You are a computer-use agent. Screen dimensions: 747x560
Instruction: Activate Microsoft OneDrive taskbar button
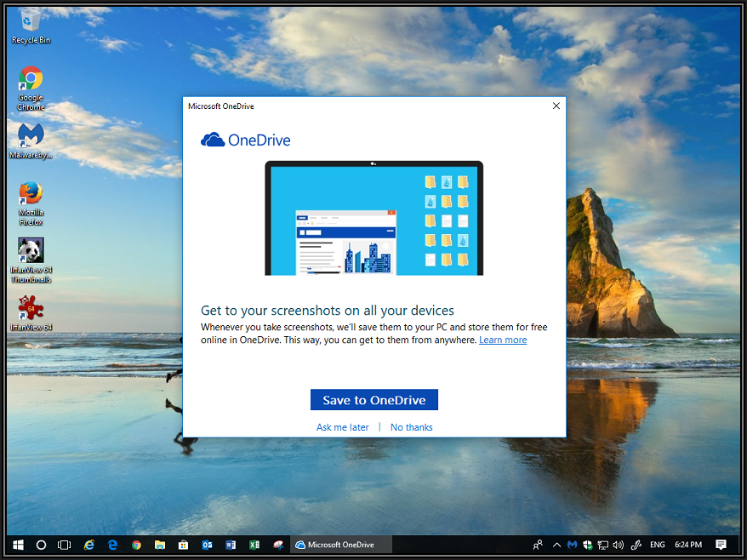pyautogui.click(x=341, y=545)
